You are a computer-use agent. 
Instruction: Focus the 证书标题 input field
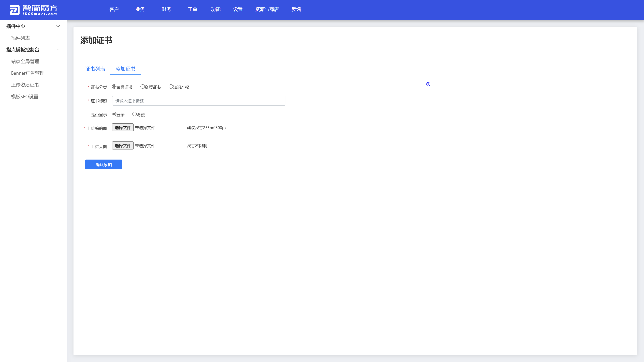[199, 101]
